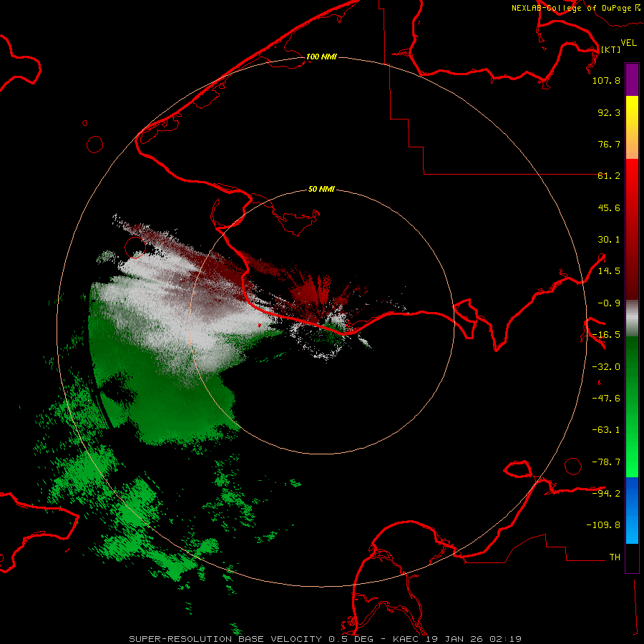The width and height of the screenshot is (644, 644).
Task: Click the TH label on the legend
Action: (615, 557)
